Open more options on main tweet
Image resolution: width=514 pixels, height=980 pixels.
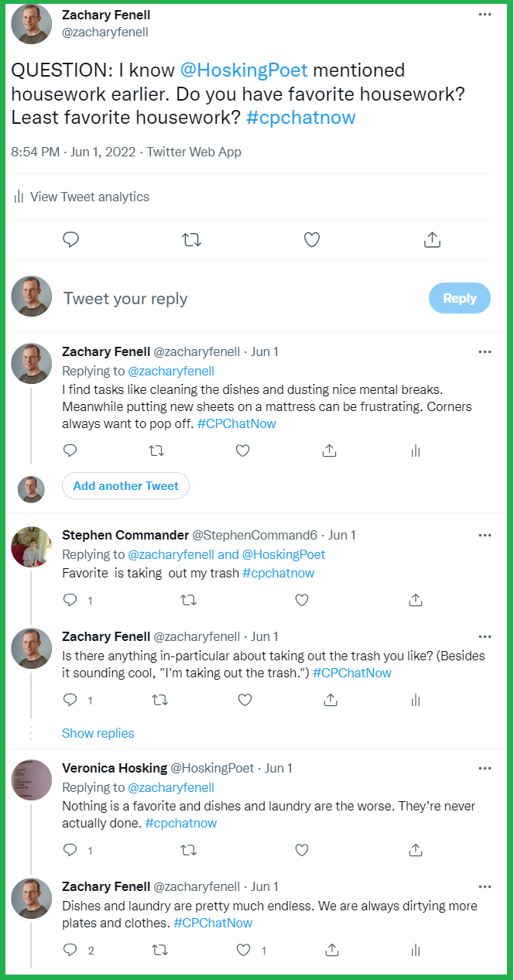[x=485, y=15]
